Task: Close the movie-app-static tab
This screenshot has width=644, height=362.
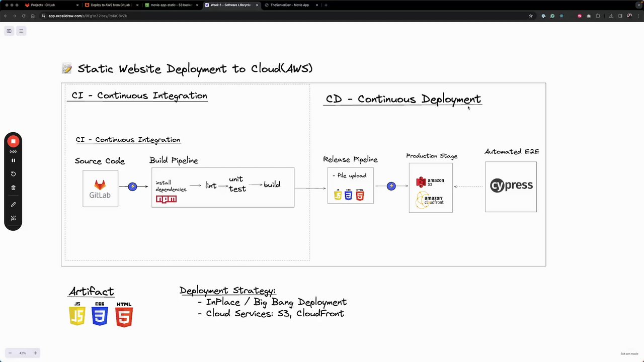Action: pos(197,5)
